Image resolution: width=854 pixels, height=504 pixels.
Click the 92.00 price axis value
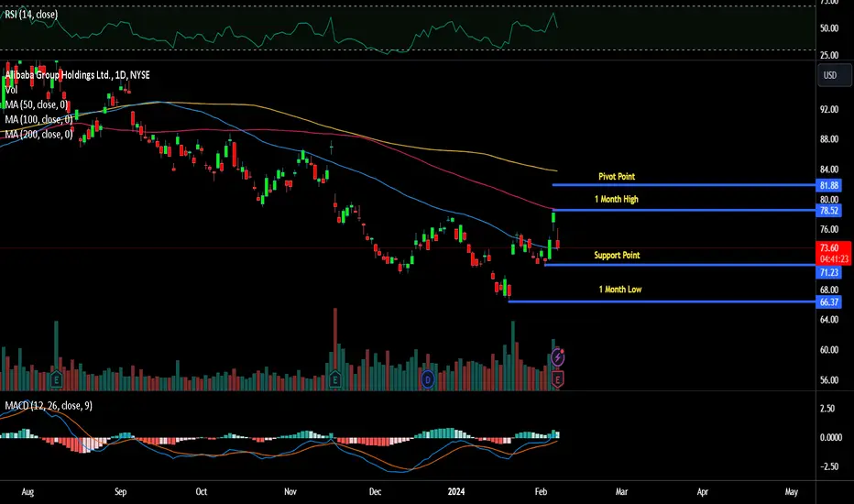pos(829,110)
